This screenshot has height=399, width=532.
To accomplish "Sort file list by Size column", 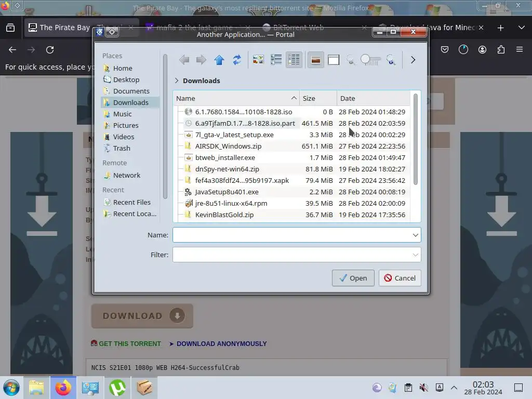I will (x=318, y=98).
